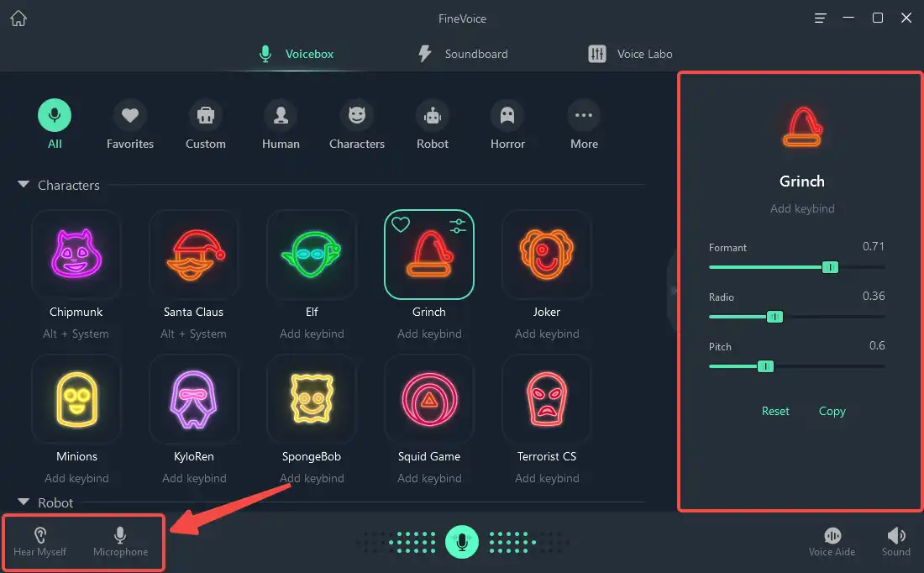Image resolution: width=924 pixels, height=573 pixels.
Task: Adjust the Pitch slider handle
Action: click(765, 366)
